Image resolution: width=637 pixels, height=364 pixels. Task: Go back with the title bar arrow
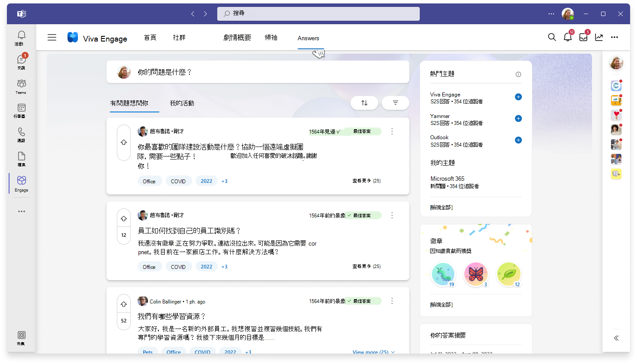pyautogui.click(x=193, y=14)
